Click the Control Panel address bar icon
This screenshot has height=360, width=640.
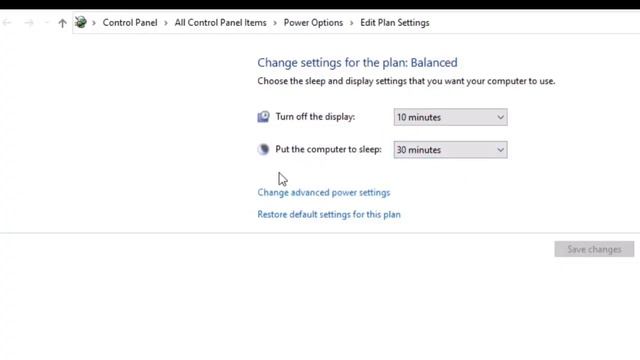pos(81,22)
